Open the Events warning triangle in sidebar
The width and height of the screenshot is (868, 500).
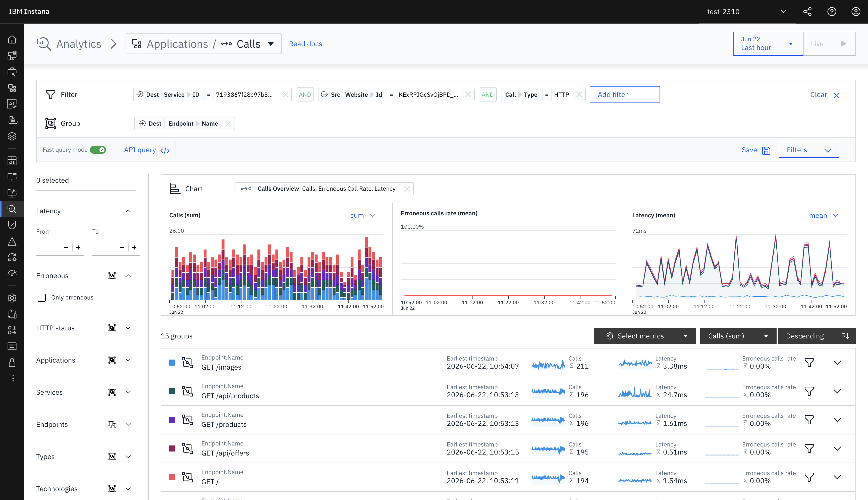12,241
